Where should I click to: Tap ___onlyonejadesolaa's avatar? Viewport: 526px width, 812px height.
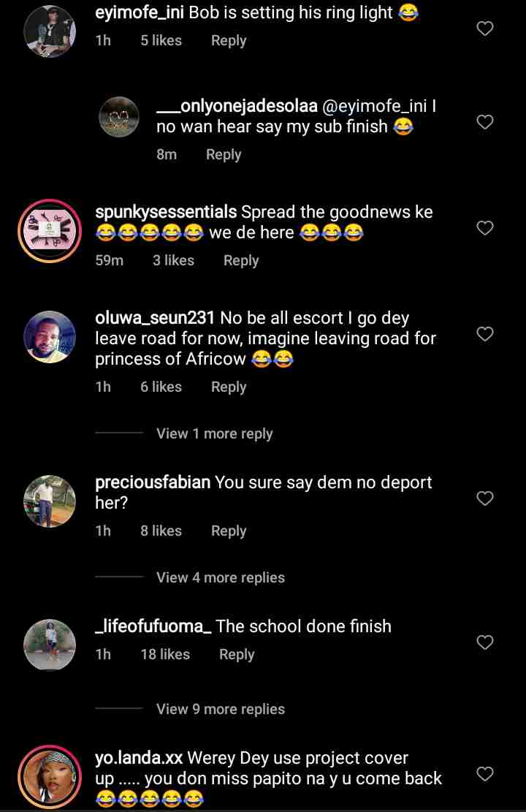click(x=118, y=117)
